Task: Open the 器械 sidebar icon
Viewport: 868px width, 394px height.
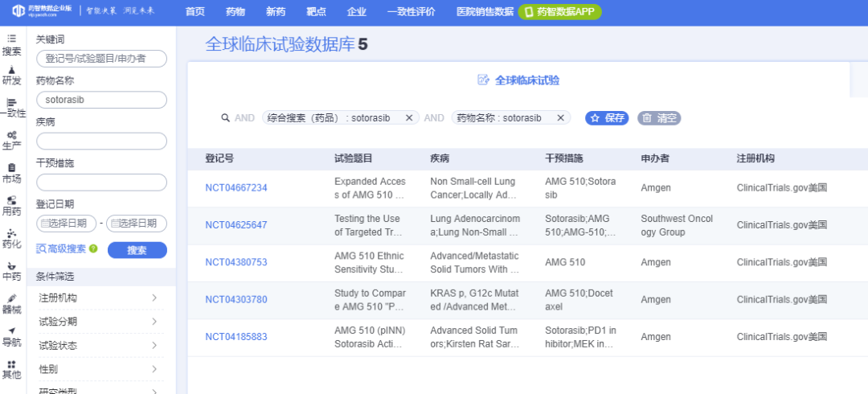Action: coord(11,304)
